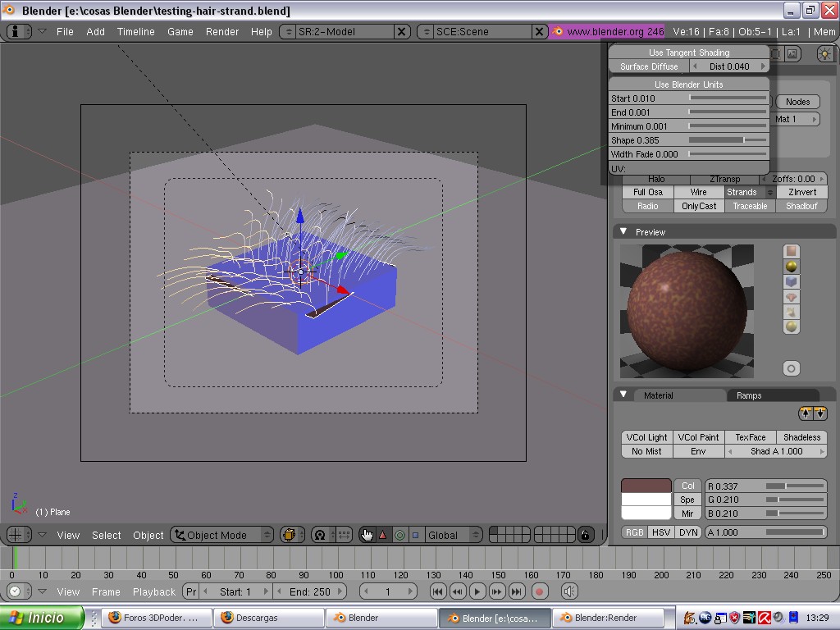Jump to timeline end frame
This screenshot has width=840, height=630.
[x=517, y=591]
